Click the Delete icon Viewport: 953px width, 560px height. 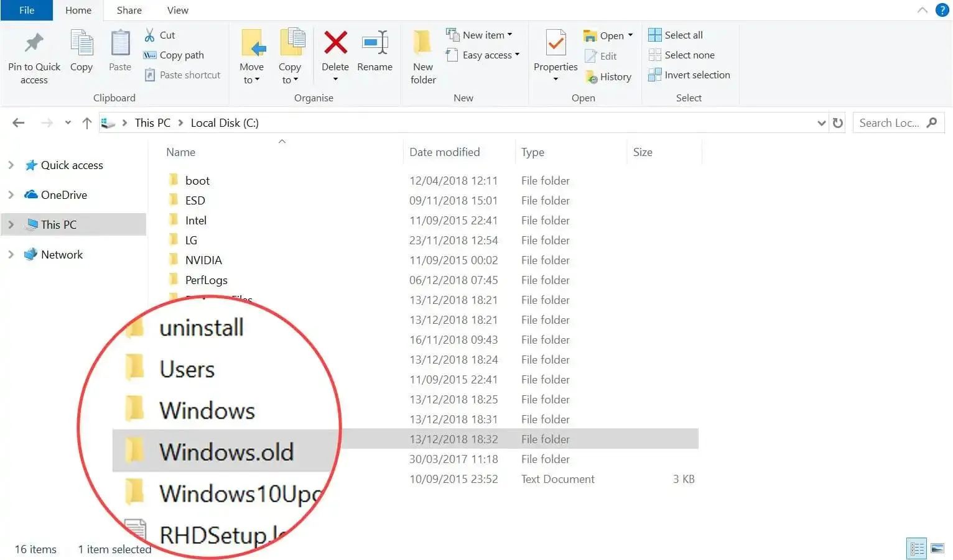(335, 45)
